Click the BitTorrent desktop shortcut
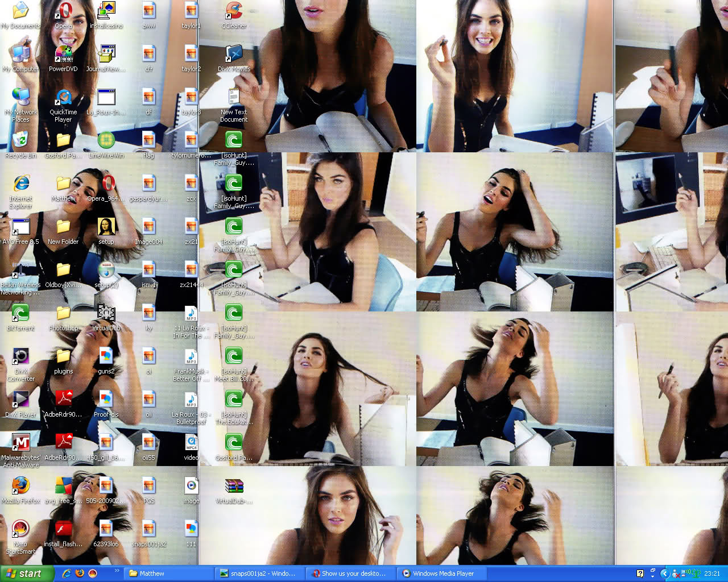 20,314
